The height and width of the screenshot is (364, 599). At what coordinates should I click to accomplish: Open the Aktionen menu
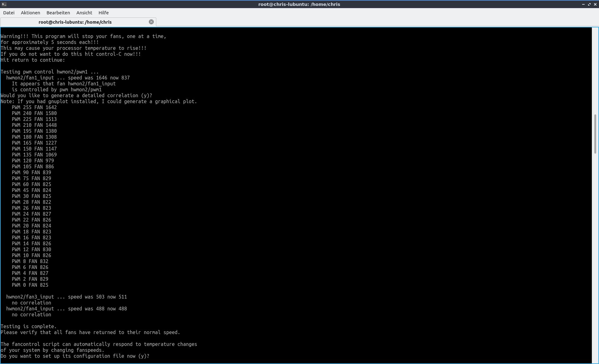coord(30,13)
